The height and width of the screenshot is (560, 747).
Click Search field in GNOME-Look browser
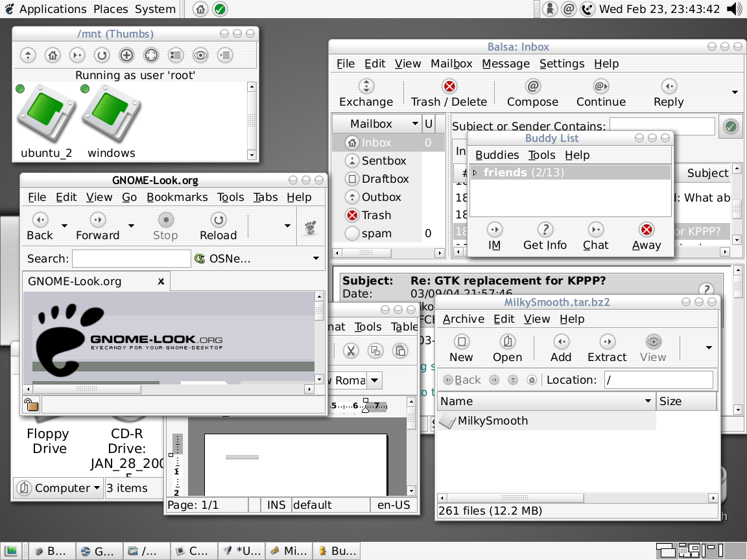[x=132, y=259]
